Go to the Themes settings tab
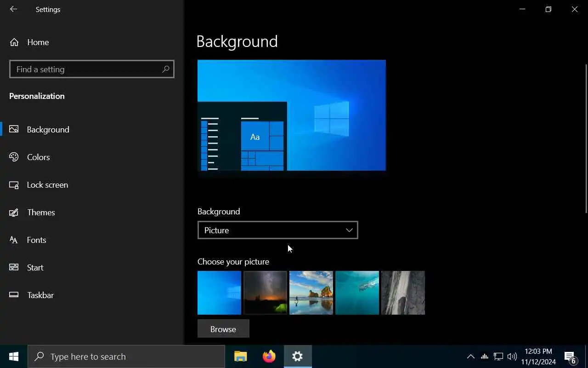The width and height of the screenshot is (588, 368). pos(92,212)
